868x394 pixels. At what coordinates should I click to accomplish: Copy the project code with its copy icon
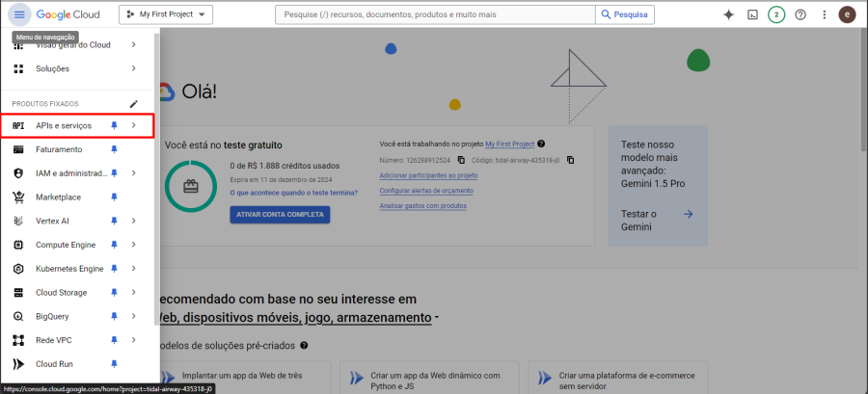tap(571, 160)
